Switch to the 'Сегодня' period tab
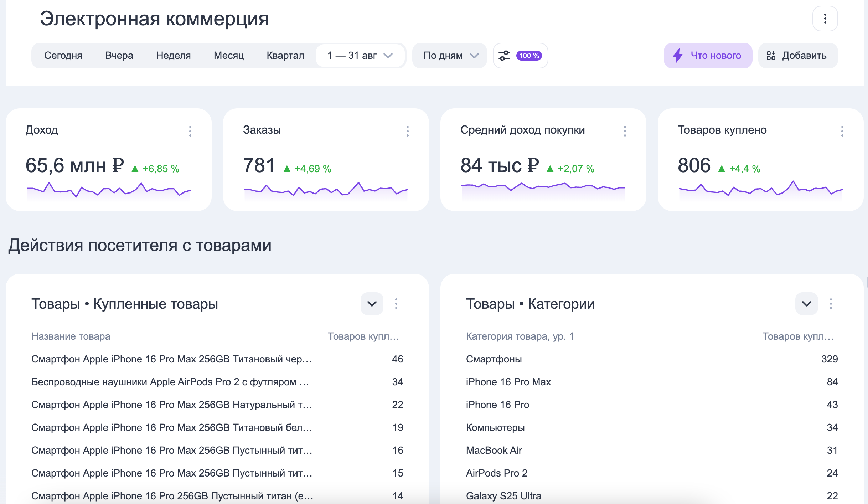Viewport: 868px width, 504px height. [x=63, y=55]
